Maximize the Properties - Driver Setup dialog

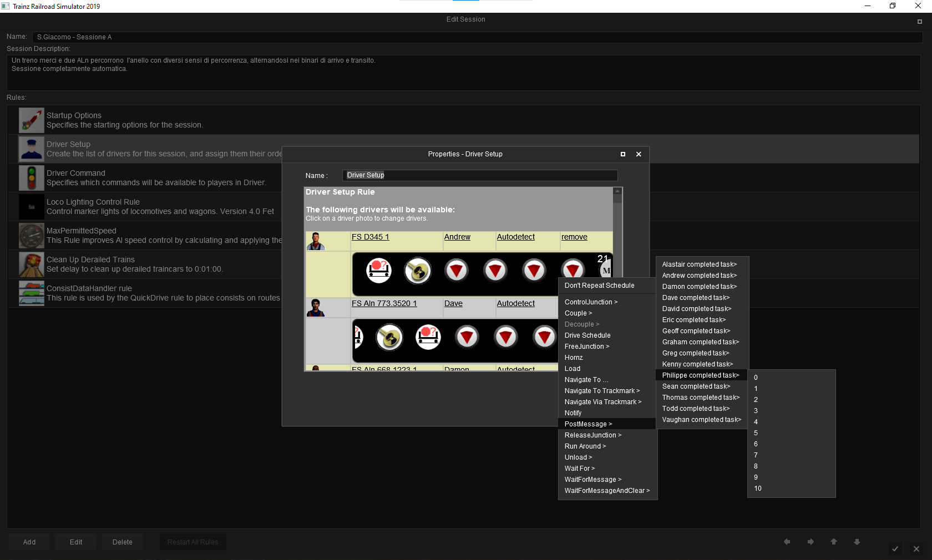pos(623,154)
